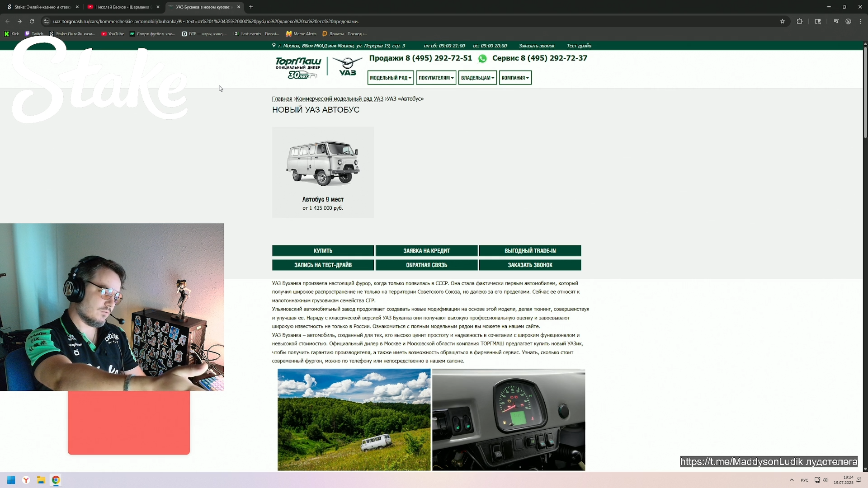Close the УАЗ Буханка tab
The height and width of the screenshot is (488, 868).
[x=239, y=7]
